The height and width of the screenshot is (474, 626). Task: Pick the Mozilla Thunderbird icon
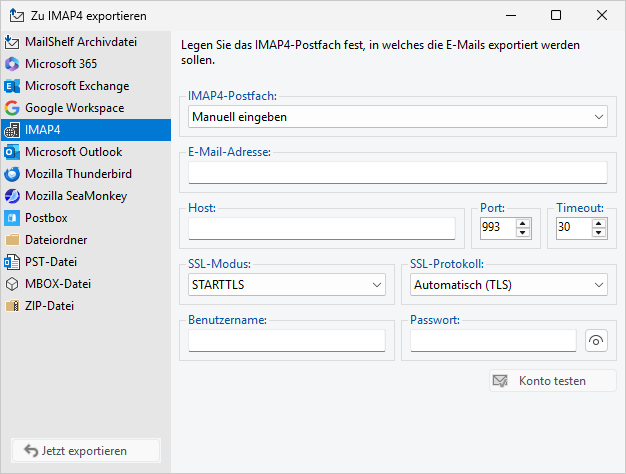(x=12, y=174)
